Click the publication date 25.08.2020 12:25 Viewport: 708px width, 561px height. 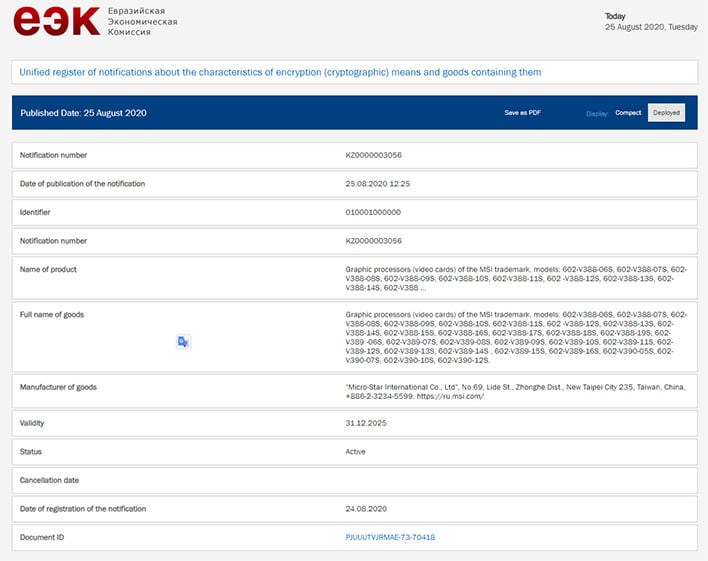(377, 183)
